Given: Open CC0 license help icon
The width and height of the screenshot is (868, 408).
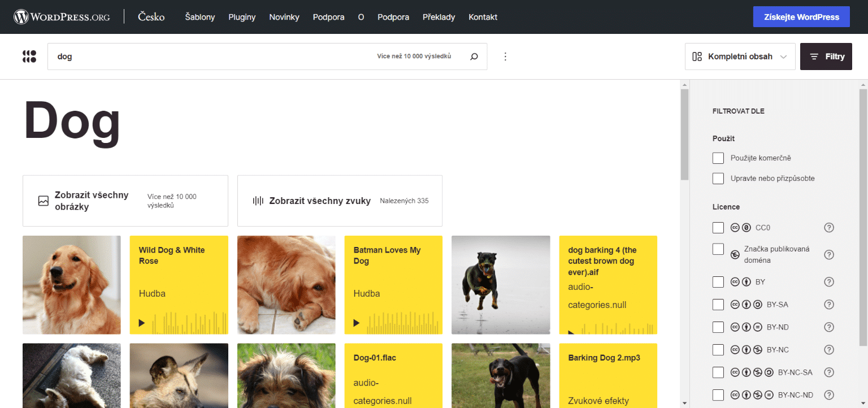Looking at the screenshot, I should pos(829,228).
